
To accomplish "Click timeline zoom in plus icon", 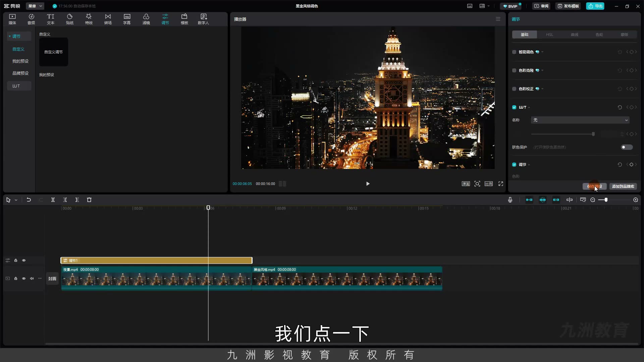I will (x=636, y=200).
